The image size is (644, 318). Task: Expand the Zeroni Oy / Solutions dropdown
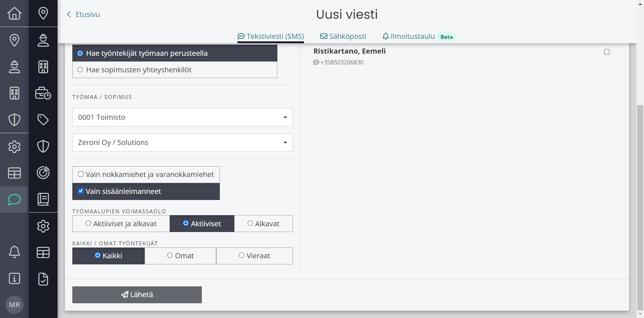182,142
